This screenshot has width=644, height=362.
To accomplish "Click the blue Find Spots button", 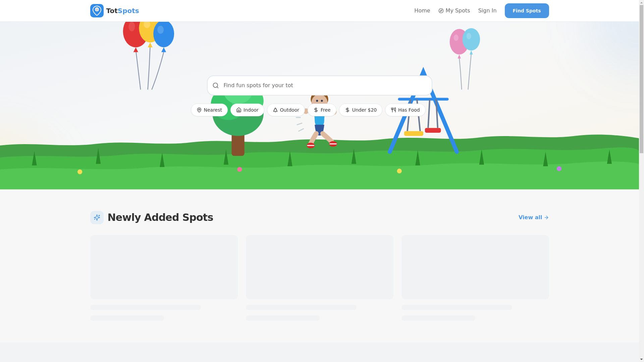I will click(x=527, y=11).
